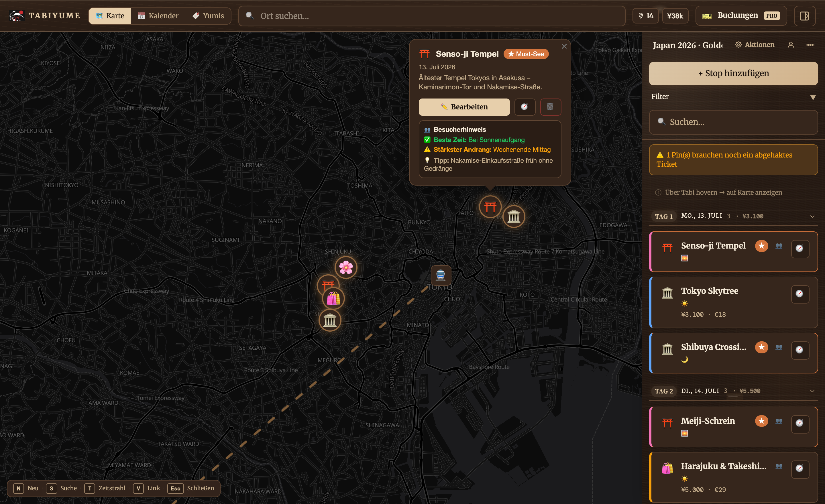This screenshot has height=504, width=825.
Task: Toggle Must-See star on Meiji-Schrein card
Action: [761, 421]
